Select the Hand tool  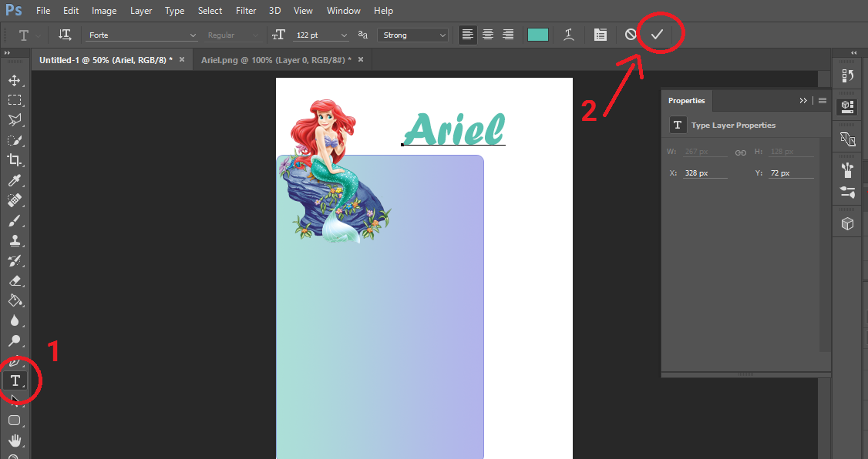pyautogui.click(x=15, y=441)
